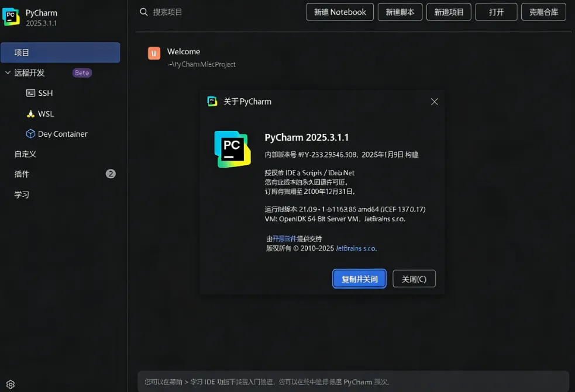The width and height of the screenshot is (575, 392).
Task: Click the copyright line 版权所有 2010-2025
Action: [x=321, y=248]
